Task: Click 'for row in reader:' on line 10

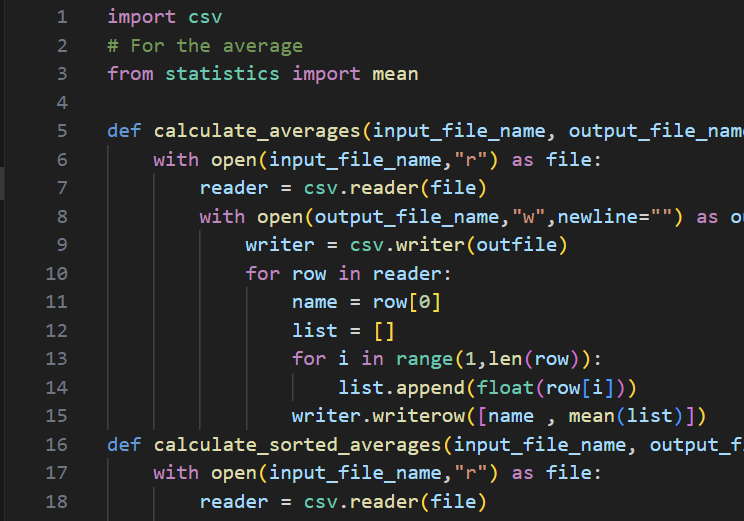Action: coord(348,274)
